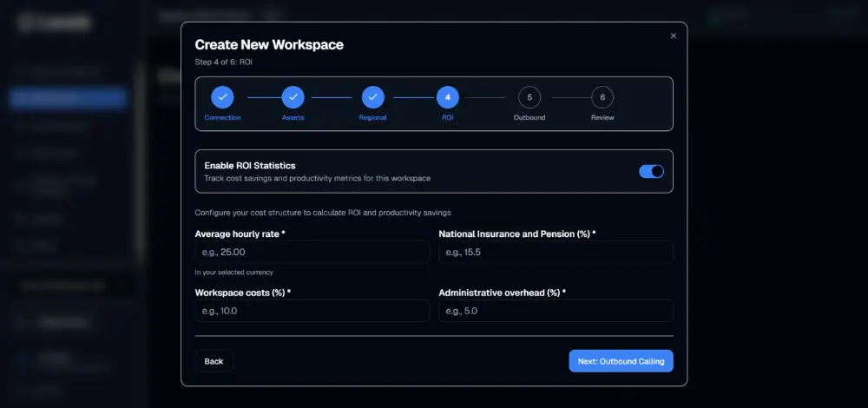
Task: Go back to the previous step
Action: coord(214,361)
